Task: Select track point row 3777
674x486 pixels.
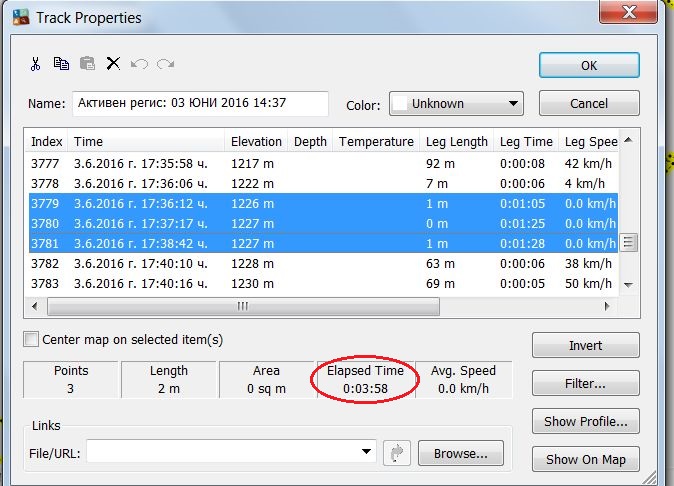Action: [x=322, y=164]
